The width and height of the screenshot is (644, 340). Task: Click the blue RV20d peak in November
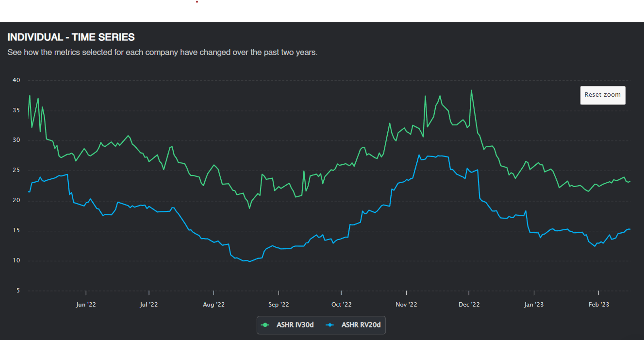pos(419,155)
